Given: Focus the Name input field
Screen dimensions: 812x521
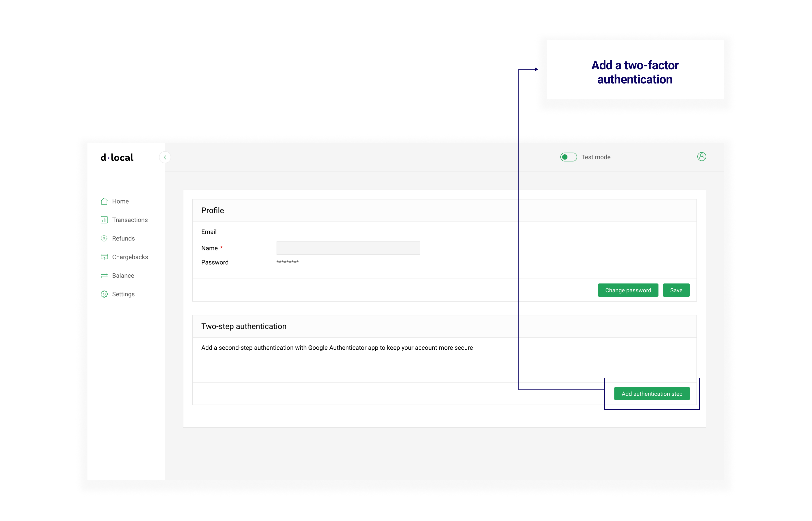Looking at the screenshot, I should (348, 248).
